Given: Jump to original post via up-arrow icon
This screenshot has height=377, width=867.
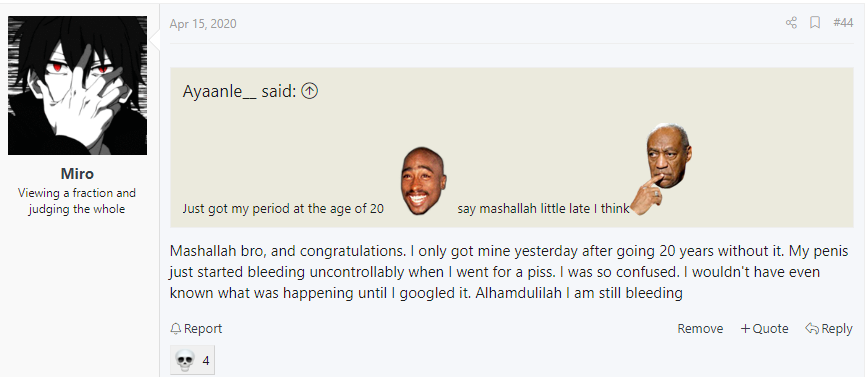Looking at the screenshot, I should (310, 91).
